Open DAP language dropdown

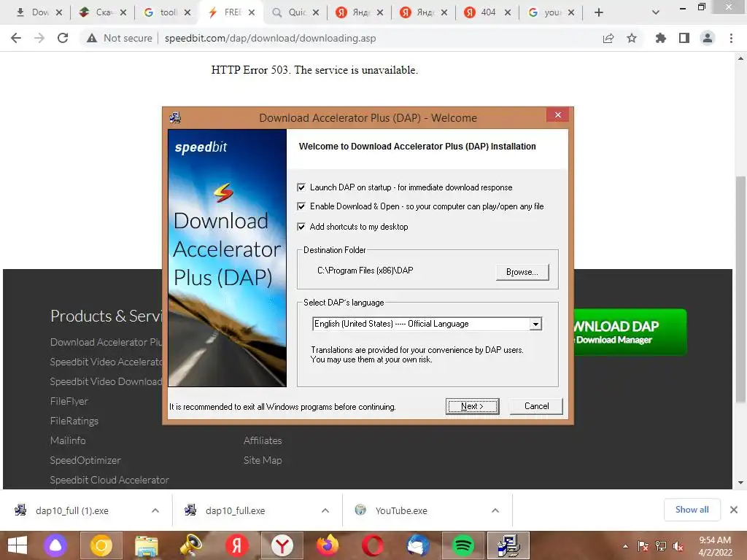tap(535, 324)
